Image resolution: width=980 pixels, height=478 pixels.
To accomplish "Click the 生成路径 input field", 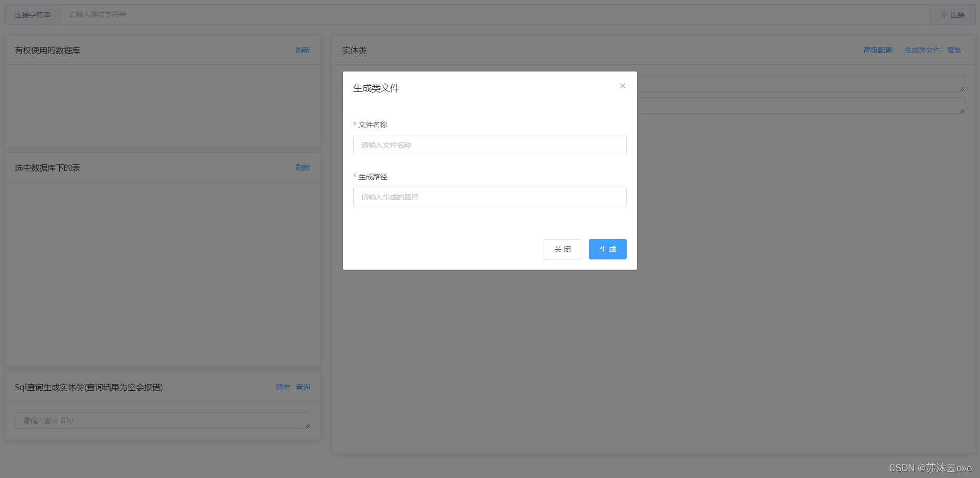I will pos(490,197).
